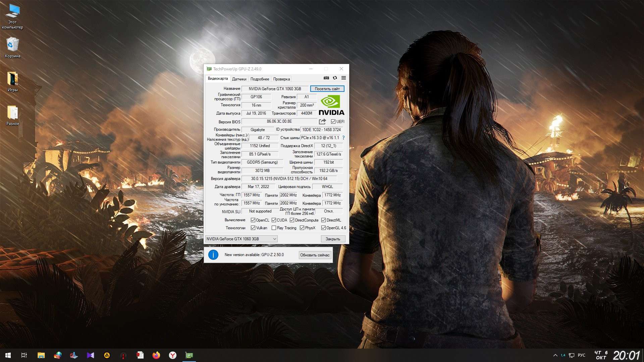Open the 'Этот компьютер' desktop icon
The image size is (644, 362).
13,16
